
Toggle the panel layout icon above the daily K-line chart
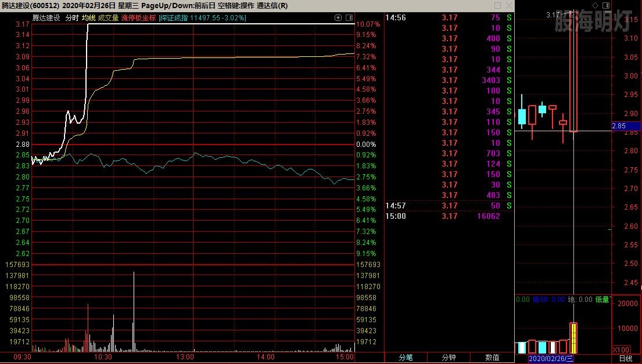click(x=606, y=5)
